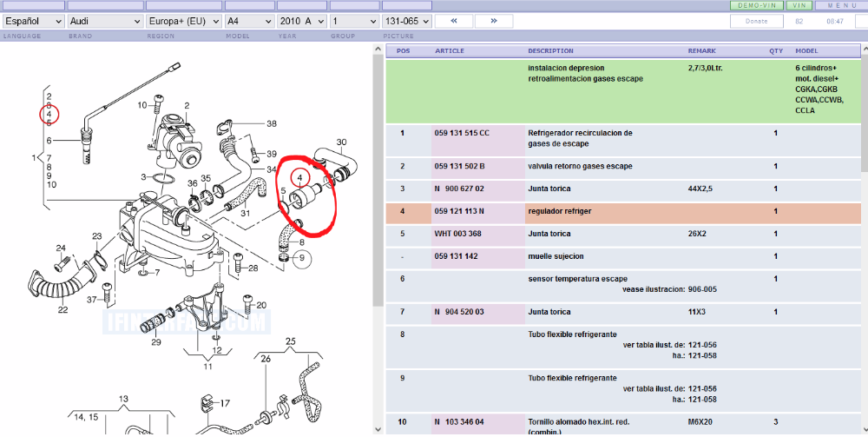The height and width of the screenshot is (437, 868).
Task: Click part number 20 bolt label
Action: coord(261,305)
